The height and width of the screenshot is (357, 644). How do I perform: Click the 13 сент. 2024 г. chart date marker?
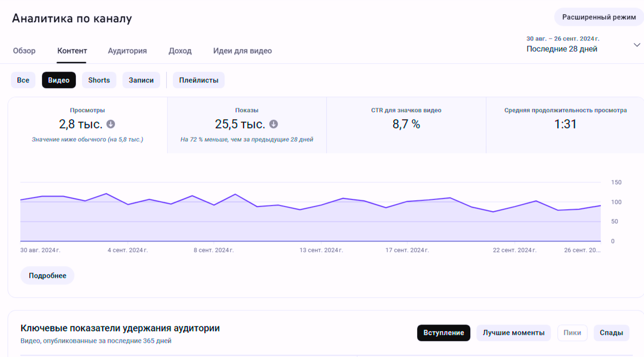(321, 250)
